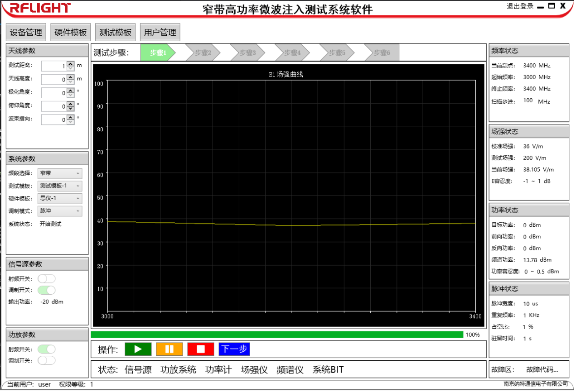Click the green play button to start test

click(x=138, y=349)
